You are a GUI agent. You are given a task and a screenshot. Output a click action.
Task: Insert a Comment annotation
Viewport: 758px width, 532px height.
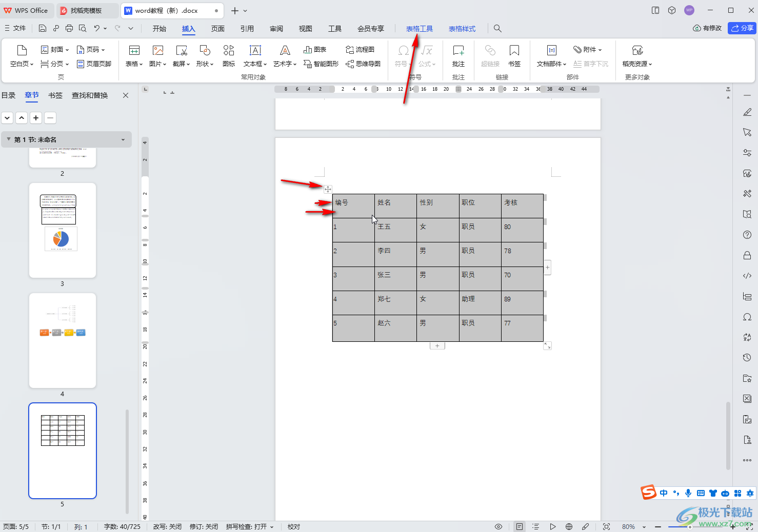click(x=458, y=56)
